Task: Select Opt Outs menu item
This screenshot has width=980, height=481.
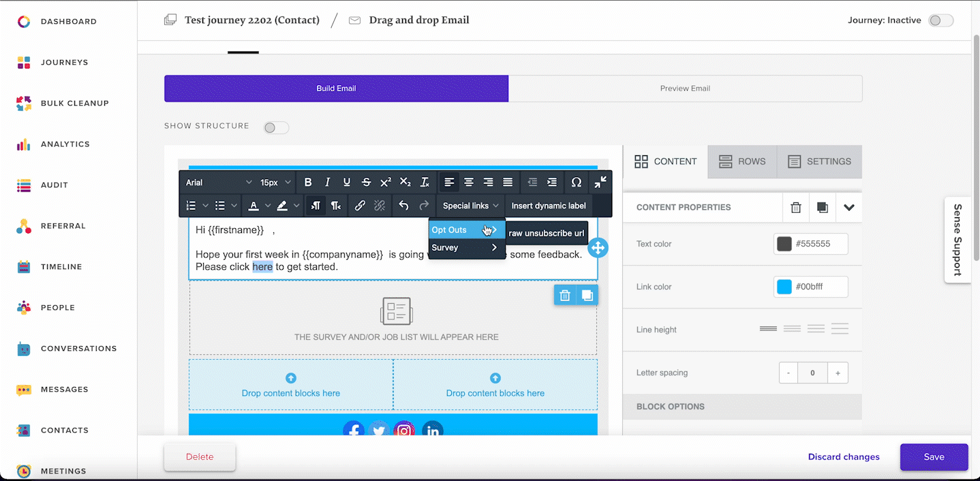Action: coord(467,230)
